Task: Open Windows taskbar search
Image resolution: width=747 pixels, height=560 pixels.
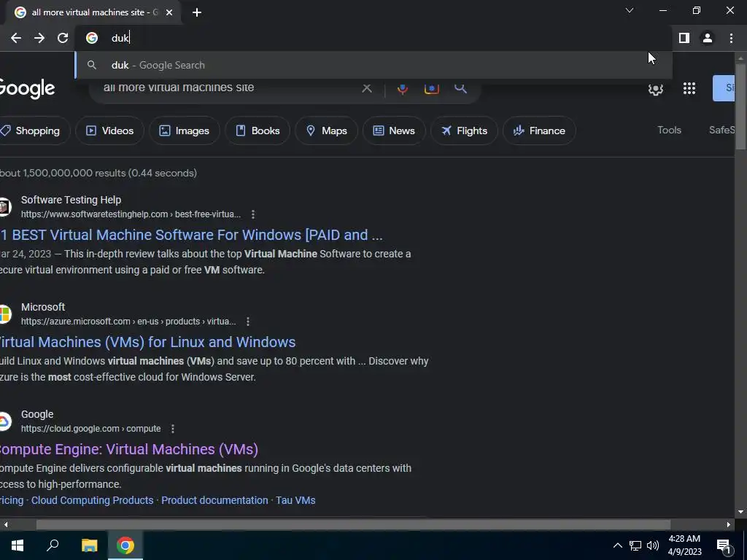Action: tap(53, 545)
